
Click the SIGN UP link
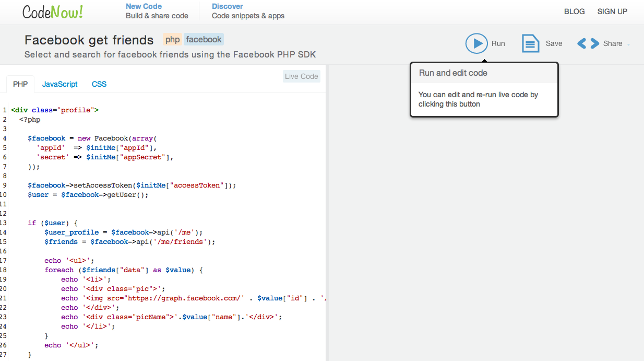pyautogui.click(x=612, y=11)
